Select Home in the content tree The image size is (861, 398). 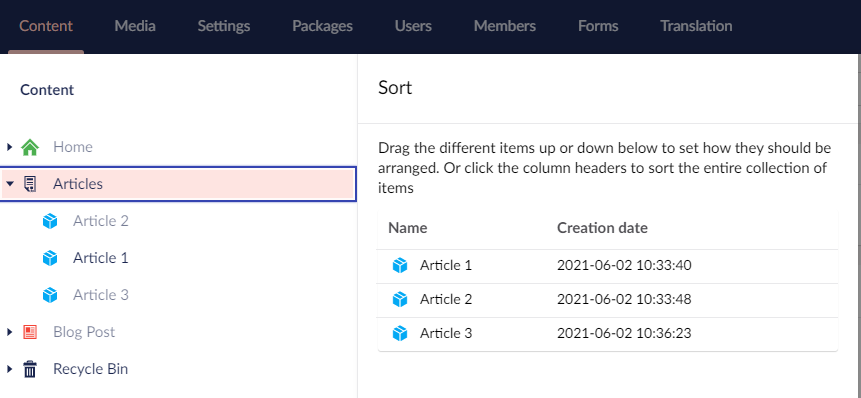click(73, 147)
